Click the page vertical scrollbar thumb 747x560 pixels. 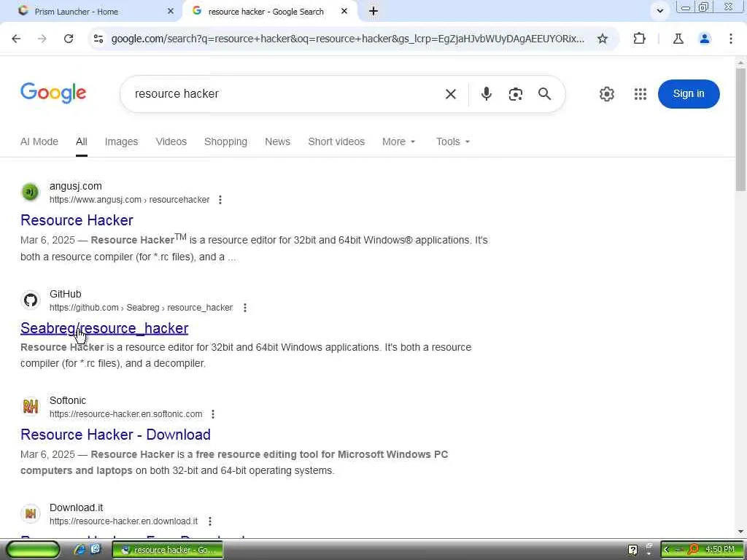[x=740, y=130]
